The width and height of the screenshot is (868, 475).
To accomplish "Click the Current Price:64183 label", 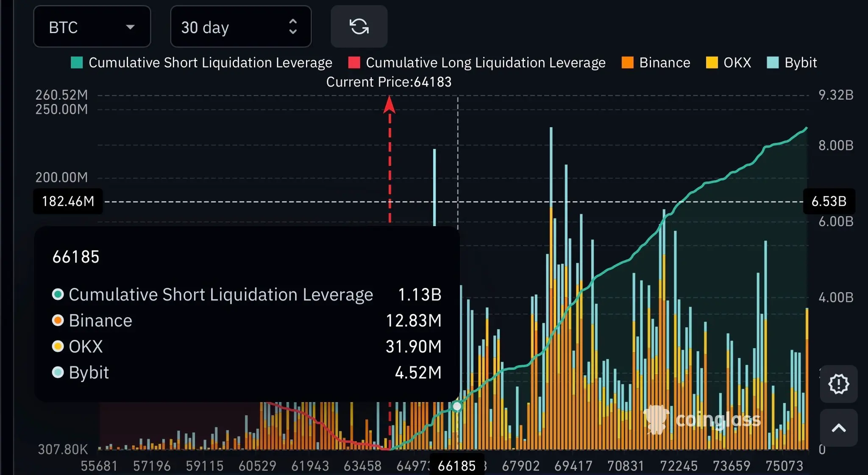I will point(389,82).
